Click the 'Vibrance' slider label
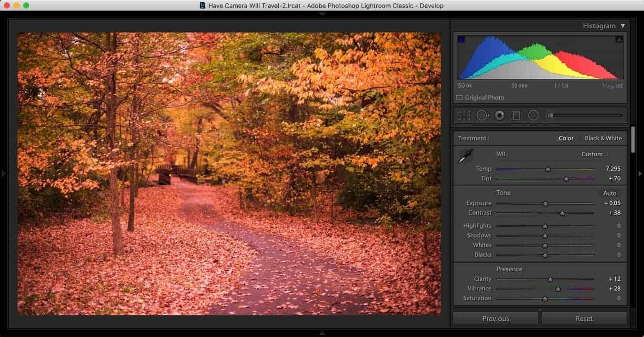 click(479, 288)
